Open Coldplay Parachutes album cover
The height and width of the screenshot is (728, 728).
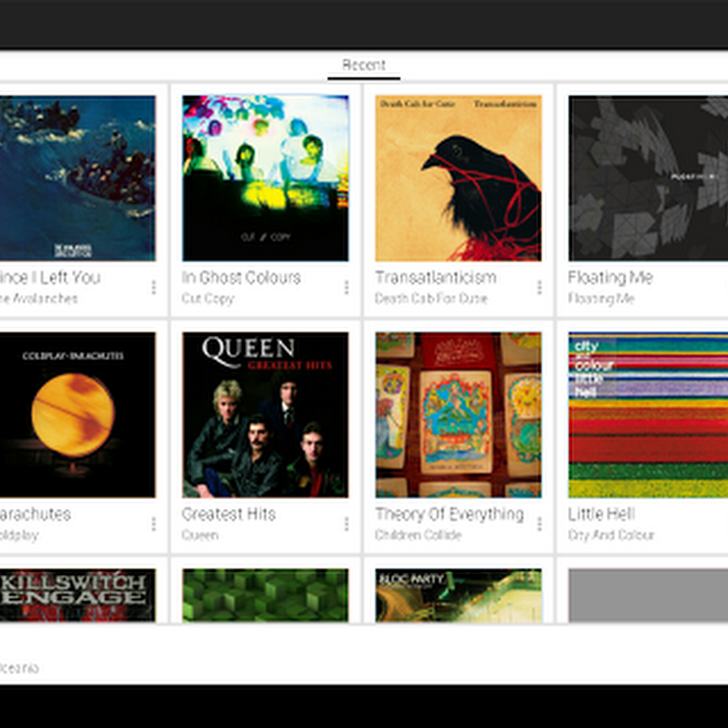[77, 415]
